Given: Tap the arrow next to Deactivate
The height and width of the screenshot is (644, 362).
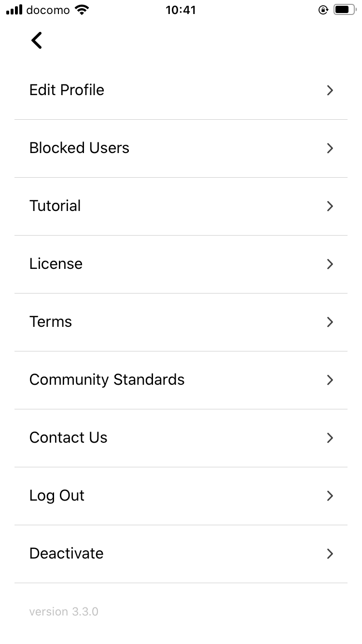Looking at the screenshot, I should coord(330,554).
